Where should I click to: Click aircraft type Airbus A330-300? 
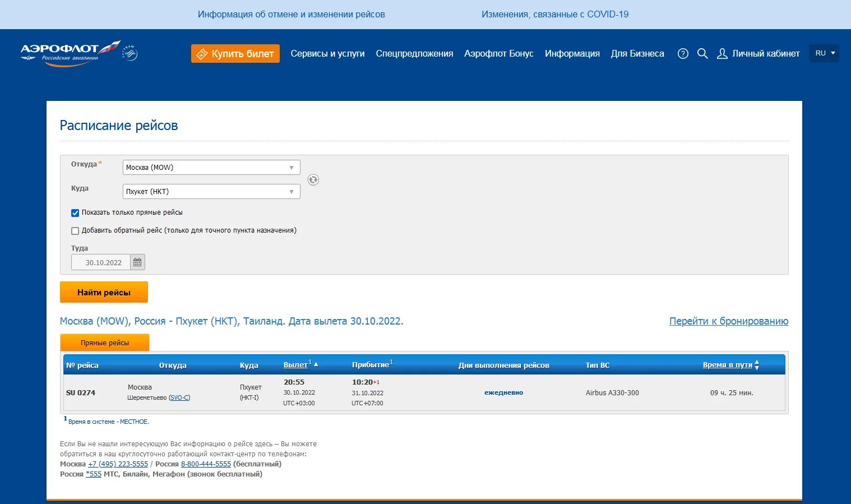(x=612, y=393)
